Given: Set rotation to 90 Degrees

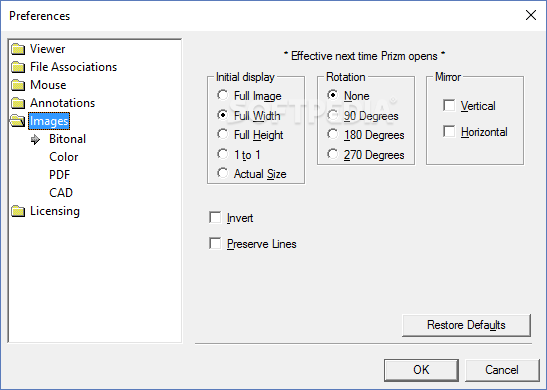Looking at the screenshot, I should [x=332, y=115].
